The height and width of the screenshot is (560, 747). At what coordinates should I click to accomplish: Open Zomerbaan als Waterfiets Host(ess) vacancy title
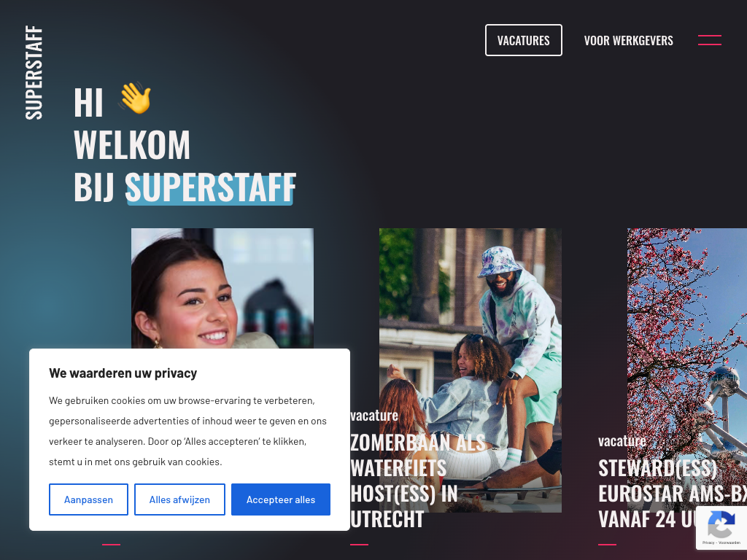click(x=417, y=481)
